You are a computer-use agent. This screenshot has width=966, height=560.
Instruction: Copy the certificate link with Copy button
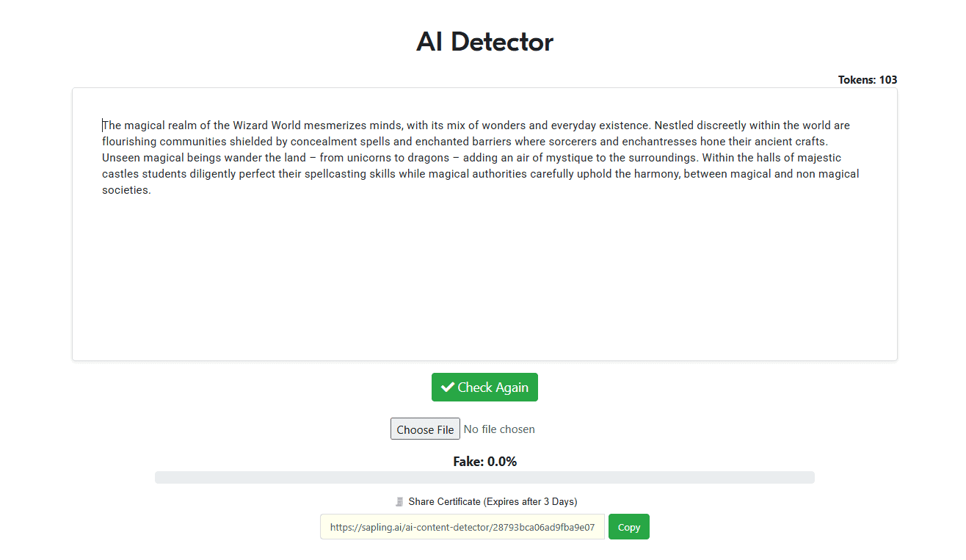(x=628, y=527)
